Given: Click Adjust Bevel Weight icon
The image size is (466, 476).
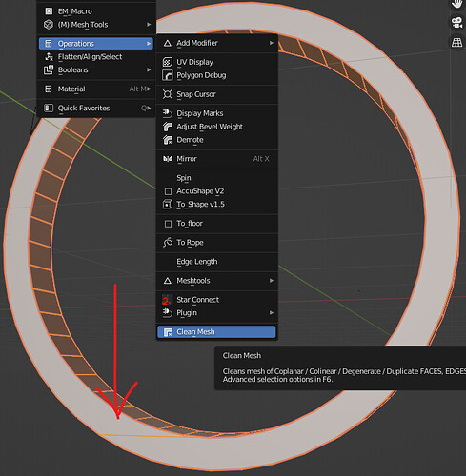Looking at the screenshot, I should [x=168, y=127].
